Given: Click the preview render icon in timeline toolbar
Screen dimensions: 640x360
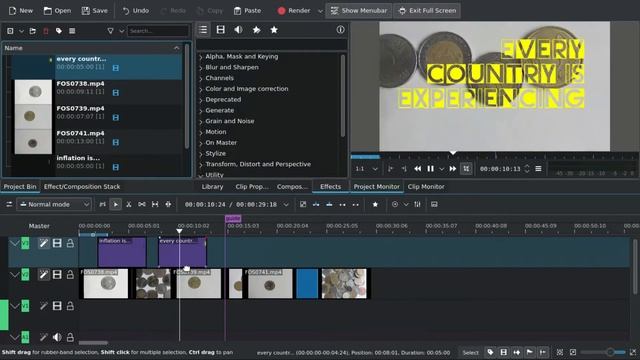Looking at the screenshot, I should tap(395, 204).
